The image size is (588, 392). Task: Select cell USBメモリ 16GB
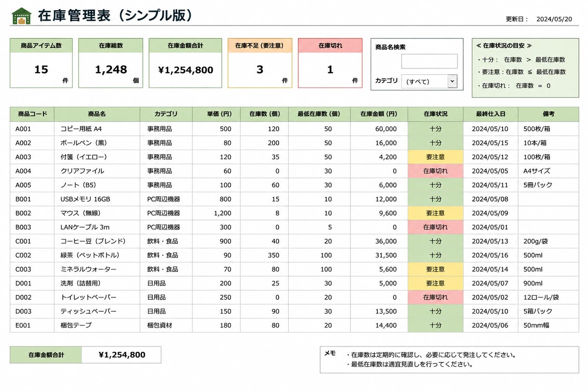(x=97, y=199)
